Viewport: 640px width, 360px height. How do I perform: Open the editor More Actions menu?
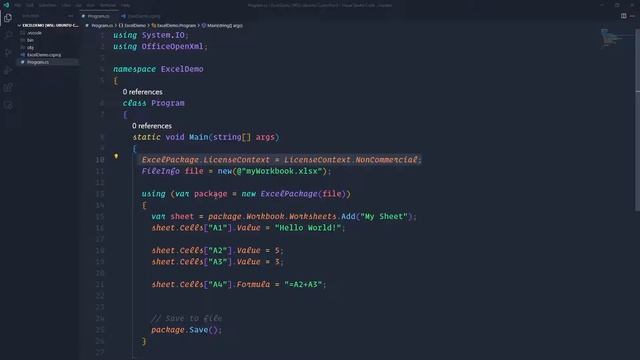(x=632, y=16)
